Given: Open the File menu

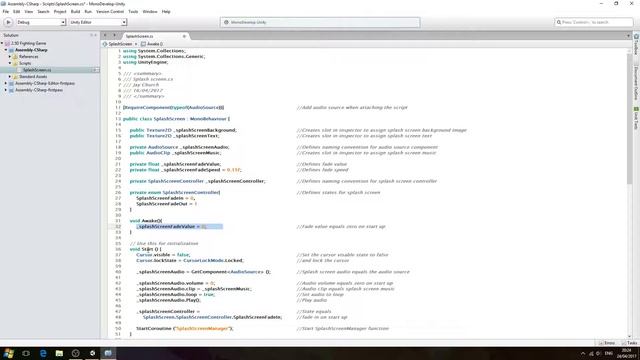Looking at the screenshot, I should [6, 12].
